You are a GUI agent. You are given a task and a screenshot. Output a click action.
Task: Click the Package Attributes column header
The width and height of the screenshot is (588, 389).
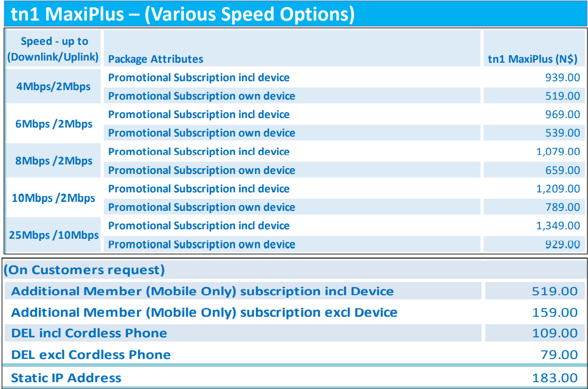[156, 59]
